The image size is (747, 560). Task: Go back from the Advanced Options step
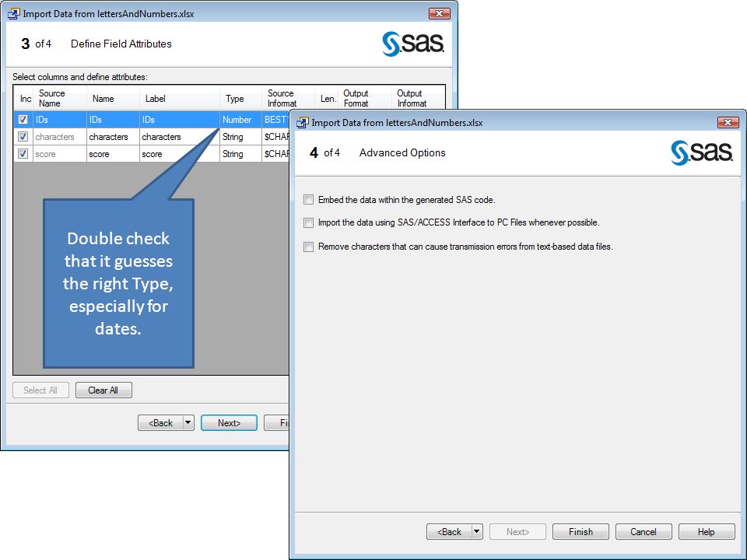click(449, 531)
